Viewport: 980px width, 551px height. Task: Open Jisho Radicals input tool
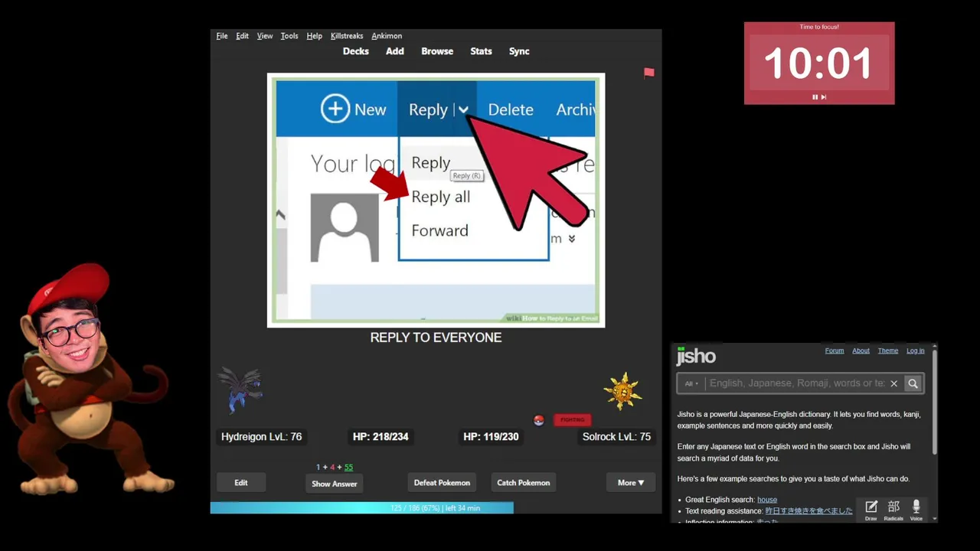point(893,510)
